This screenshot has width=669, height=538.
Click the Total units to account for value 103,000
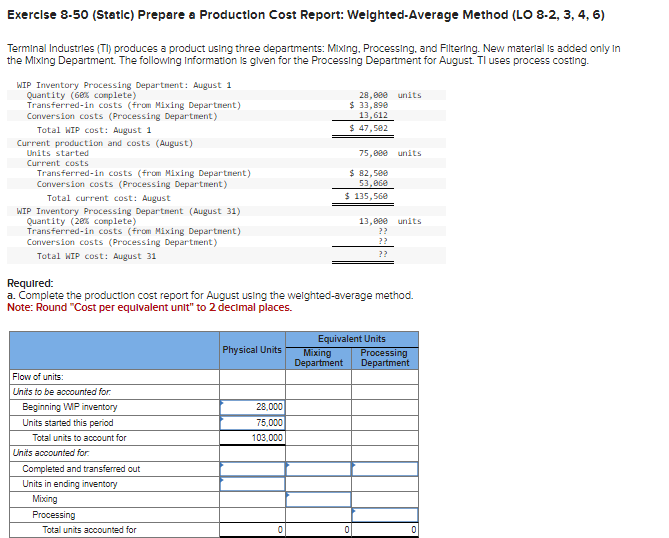pyautogui.click(x=267, y=438)
